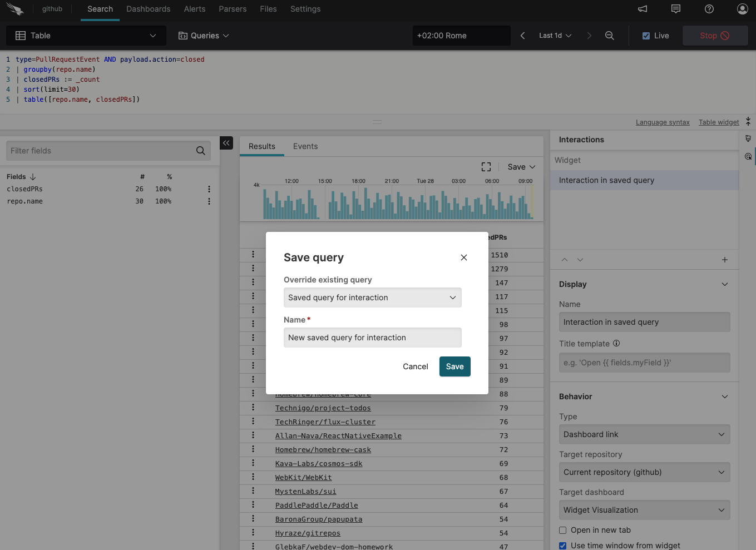The width and height of the screenshot is (756, 550).
Task: Open the Language syntax link
Action: pyautogui.click(x=663, y=122)
